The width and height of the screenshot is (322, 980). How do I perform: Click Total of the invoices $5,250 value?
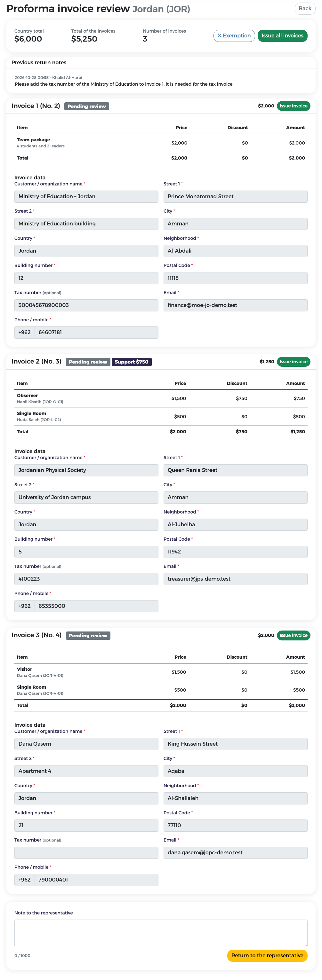84,39
